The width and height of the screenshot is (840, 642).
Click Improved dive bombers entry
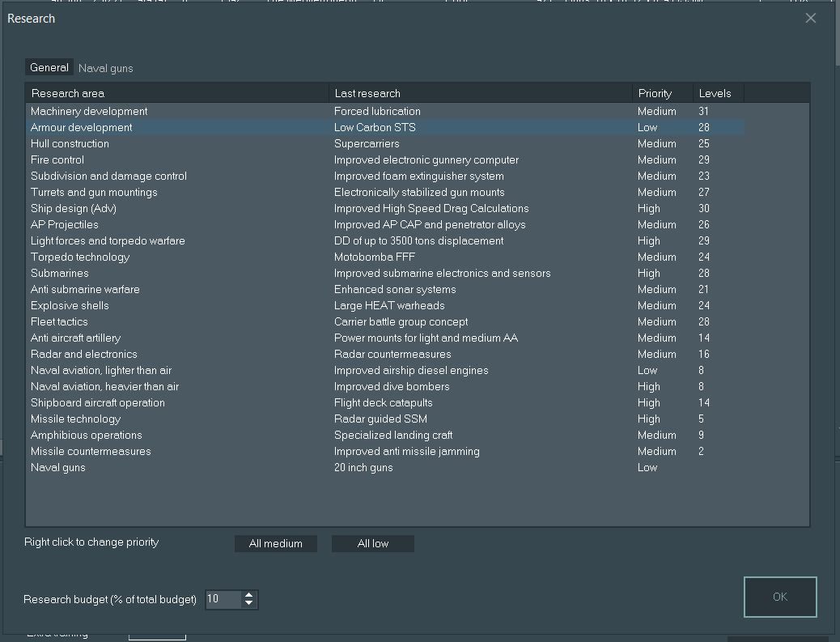[x=392, y=386]
